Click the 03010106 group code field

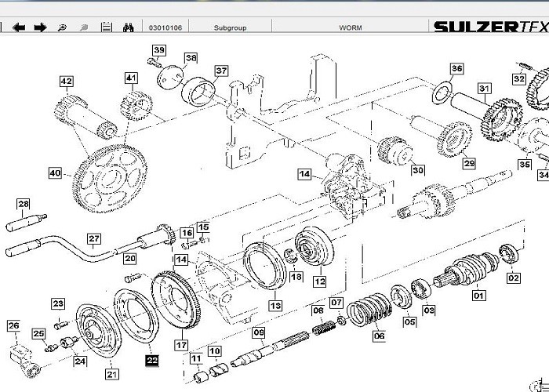coord(165,27)
